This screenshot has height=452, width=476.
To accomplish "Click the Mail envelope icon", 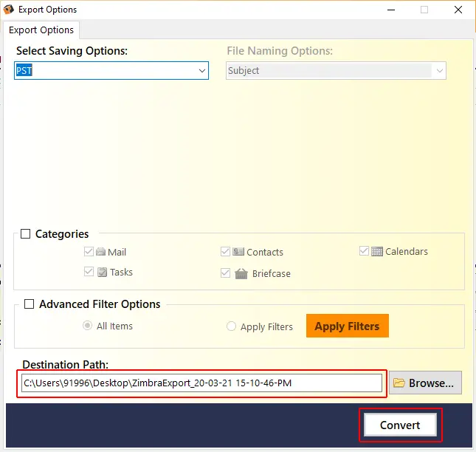I will tap(100, 252).
